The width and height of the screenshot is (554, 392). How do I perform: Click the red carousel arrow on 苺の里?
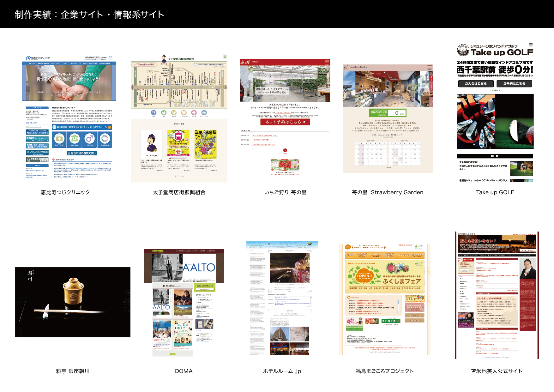pos(285,150)
